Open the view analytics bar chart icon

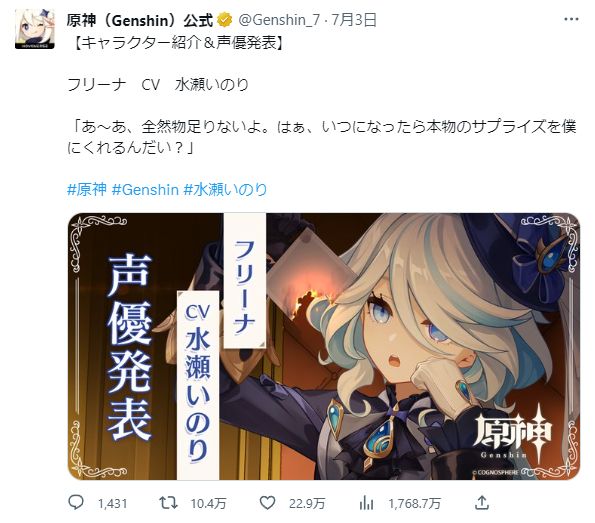click(366, 503)
